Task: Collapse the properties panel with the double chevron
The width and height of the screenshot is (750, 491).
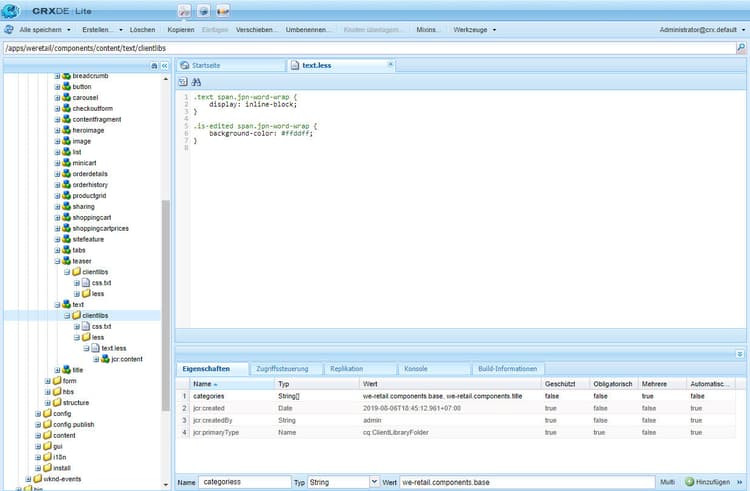Action: point(740,353)
